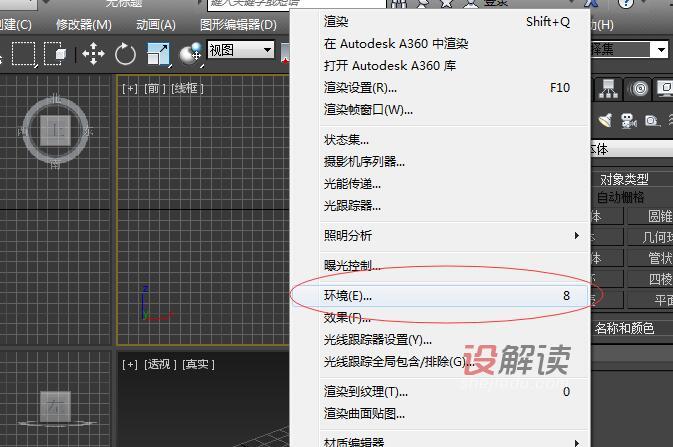Viewport: 673px width, 447px height.
Task: Click the [透视] viewport label
Action: coord(161,365)
